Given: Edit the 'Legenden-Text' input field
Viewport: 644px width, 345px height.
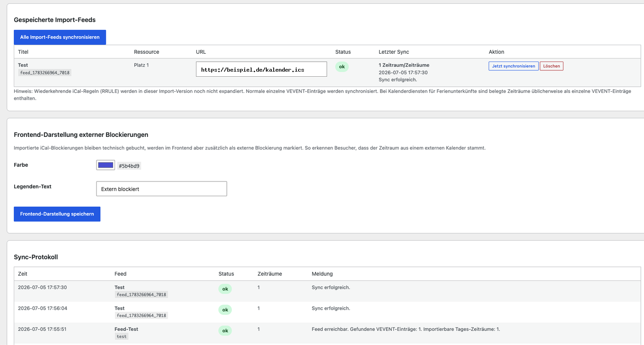Looking at the screenshot, I should [x=161, y=189].
